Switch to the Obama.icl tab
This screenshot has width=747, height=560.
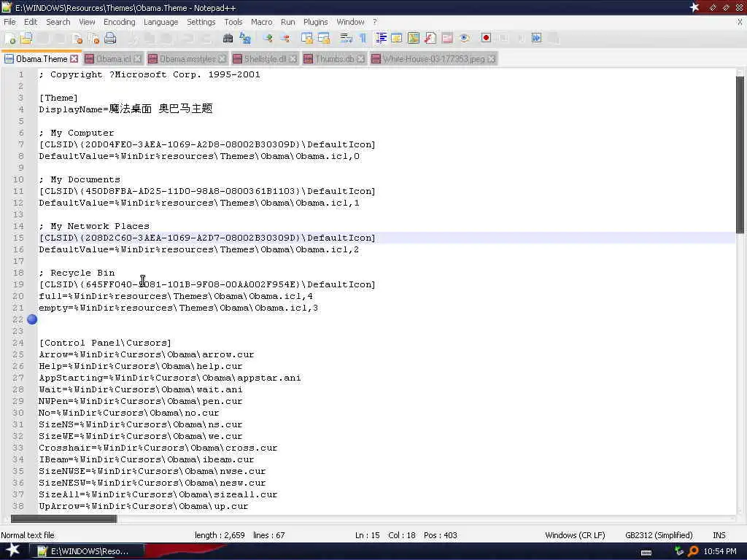(113, 58)
